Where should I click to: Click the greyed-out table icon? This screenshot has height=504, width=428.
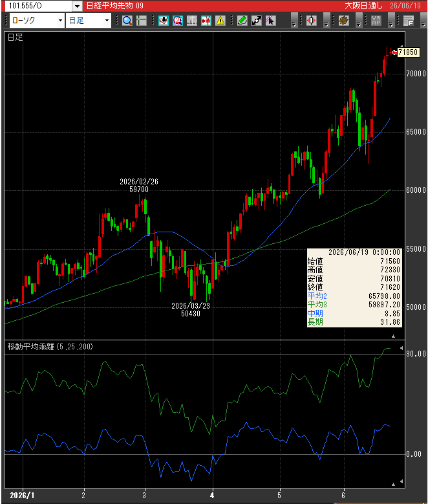click(192, 21)
